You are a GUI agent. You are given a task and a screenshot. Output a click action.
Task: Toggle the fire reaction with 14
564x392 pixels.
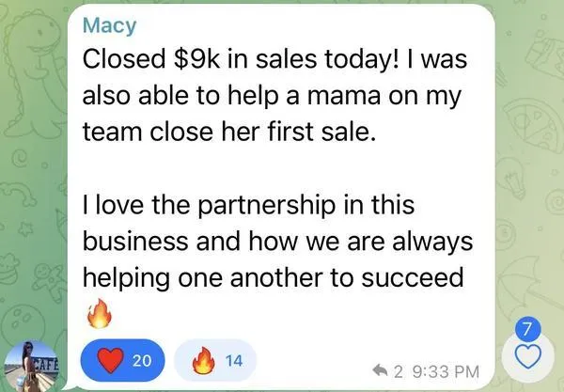point(215,358)
